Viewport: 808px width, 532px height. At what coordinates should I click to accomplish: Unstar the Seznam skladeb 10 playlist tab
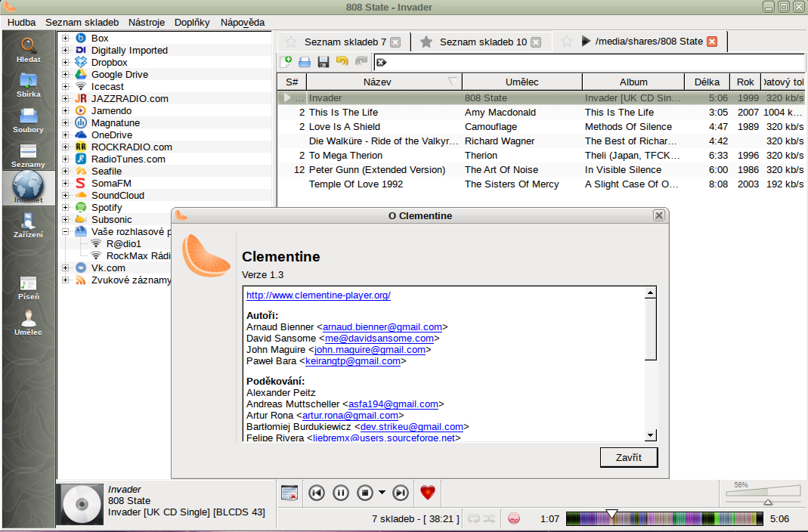pos(426,42)
